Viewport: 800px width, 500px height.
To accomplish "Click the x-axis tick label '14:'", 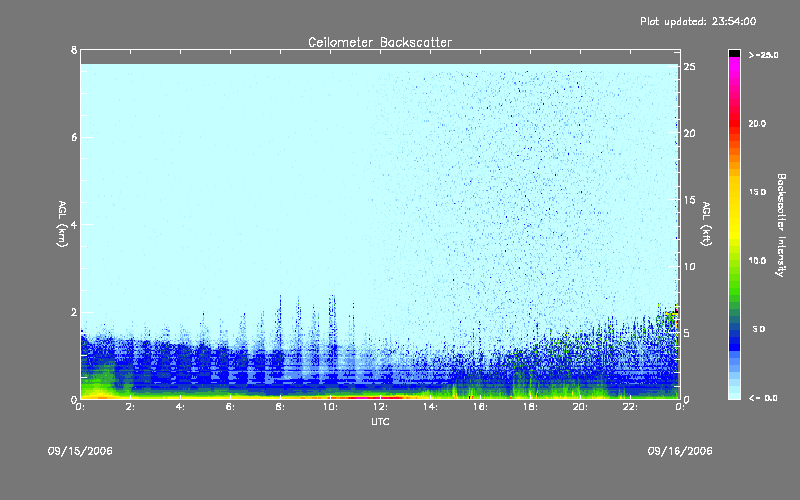I will coord(430,407).
